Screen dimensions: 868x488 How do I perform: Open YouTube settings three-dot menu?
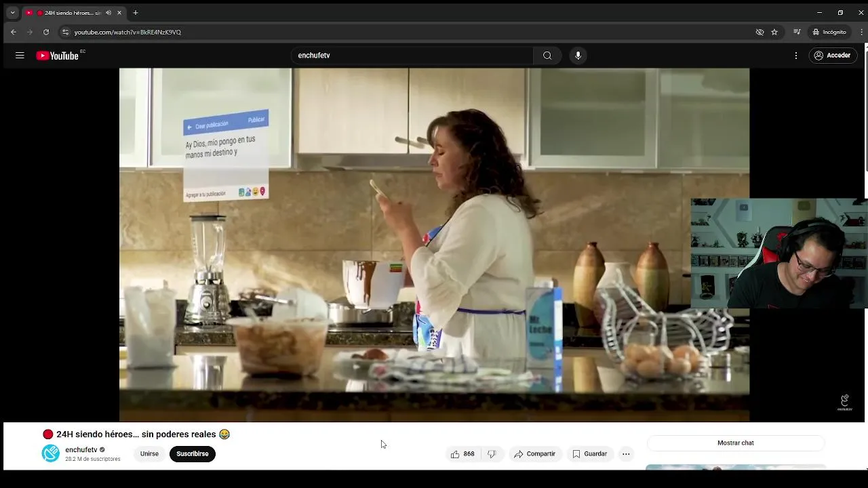tap(796, 56)
